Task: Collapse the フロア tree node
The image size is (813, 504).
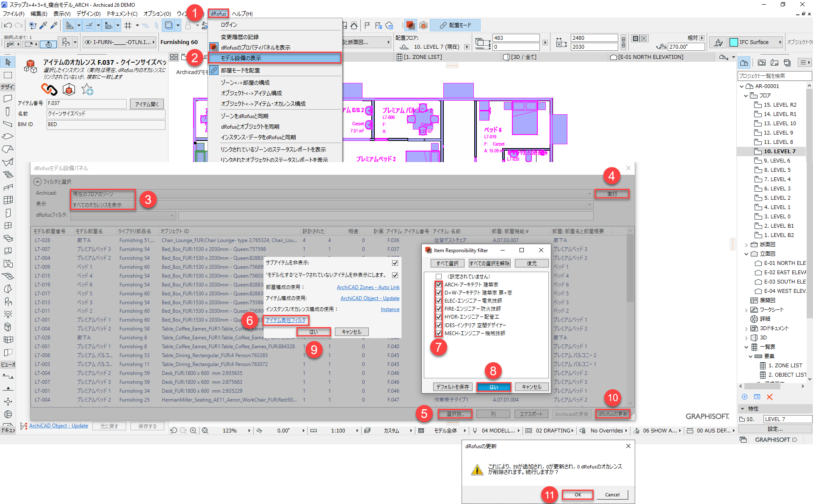Action: (x=747, y=96)
